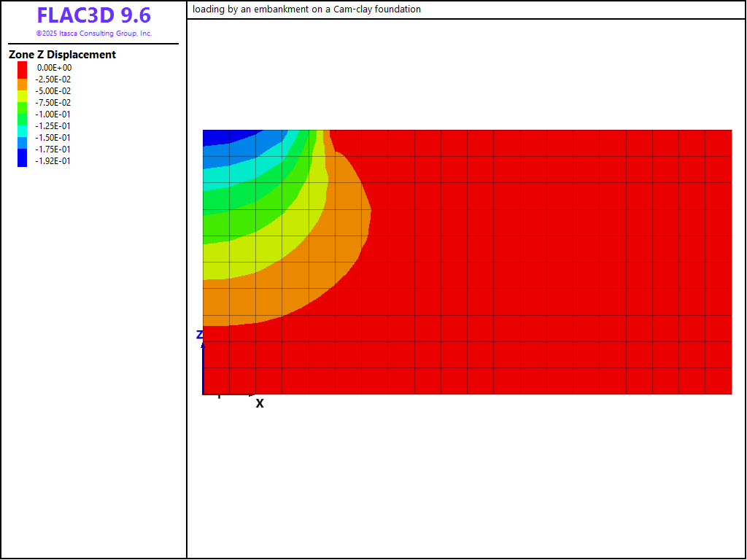Click the FLAC3D 9.6 logo title
This screenshot has width=747, height=560.
pyautogui.click(x=93, y=15)
